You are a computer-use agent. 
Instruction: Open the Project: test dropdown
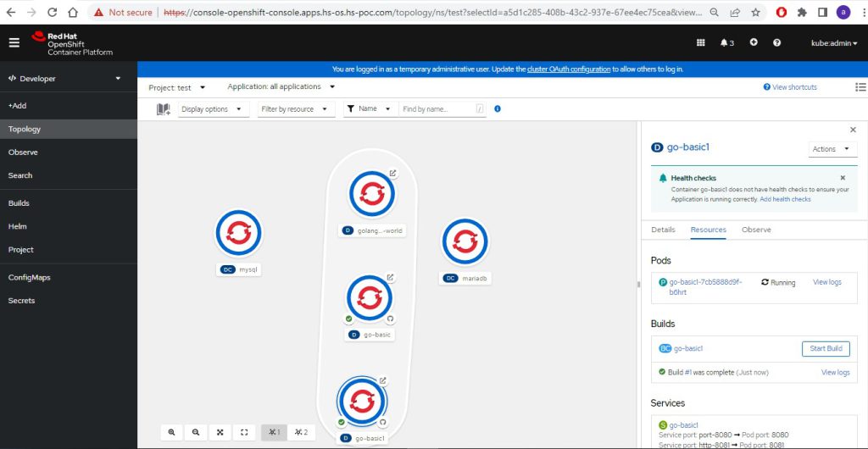tap(176, 87)
